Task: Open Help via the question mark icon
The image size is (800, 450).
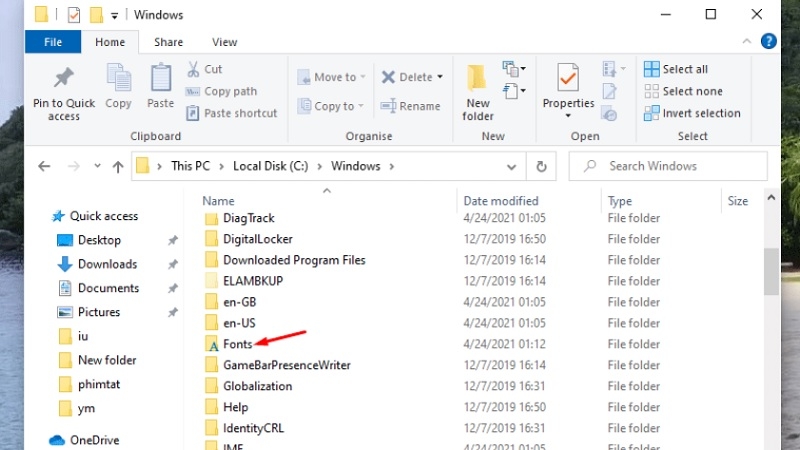Action: (x=768, y=41)
